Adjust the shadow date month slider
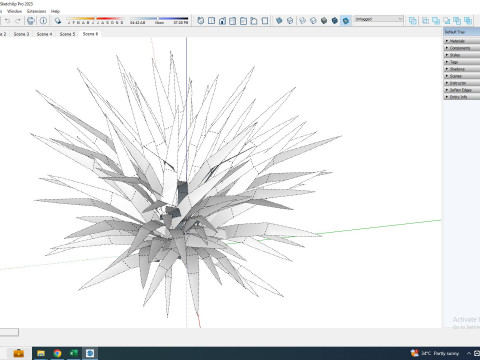Screen dimensions: 480x360 coord(95,19)
